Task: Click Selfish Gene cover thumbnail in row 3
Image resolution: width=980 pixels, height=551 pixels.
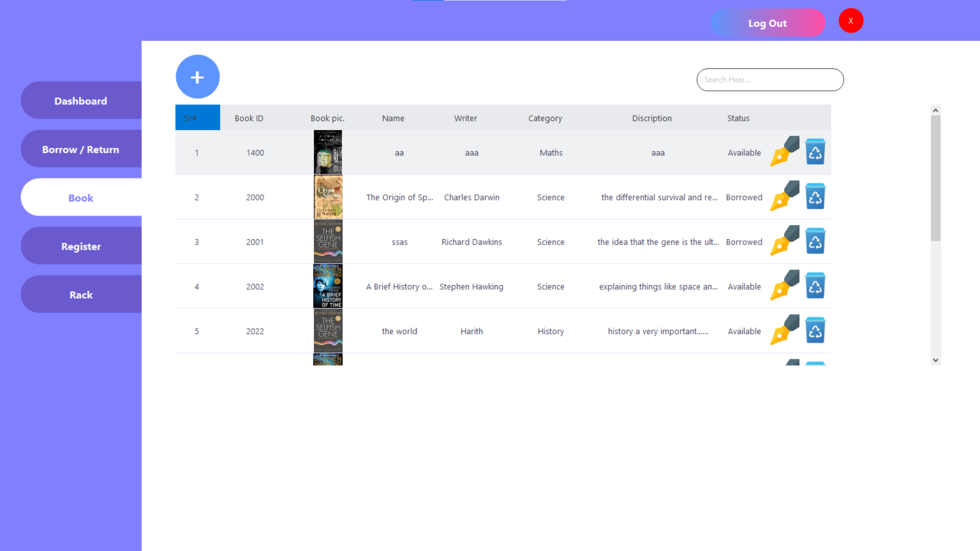Action: pos(328,241)
